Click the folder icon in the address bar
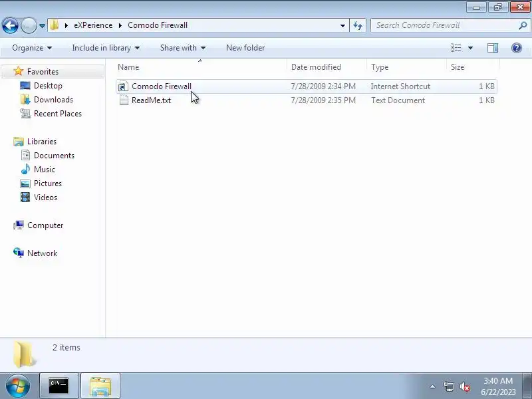The width and height of the screenshot is (532, 399). coord(55,25)
